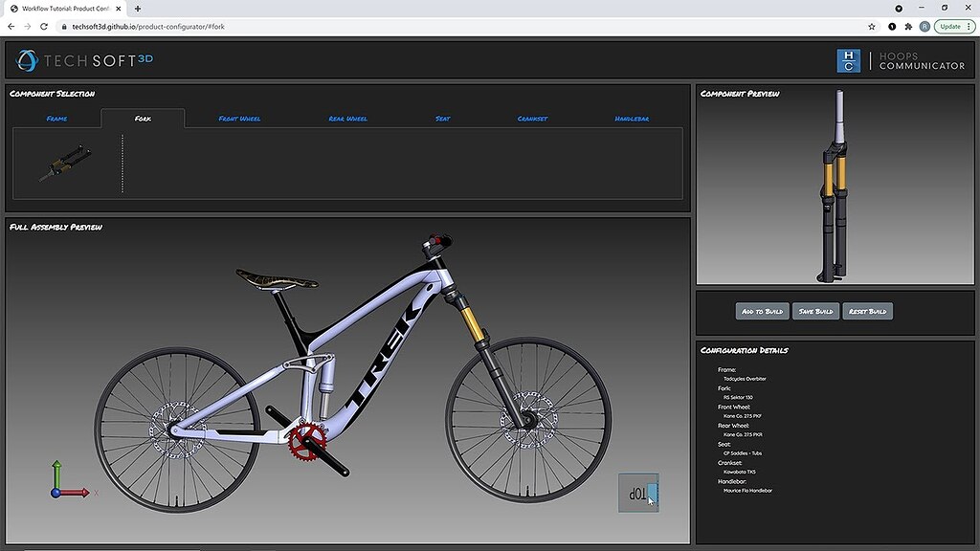Click the HOOPS Communicator HC icon
The image size is (980, 551).
click(847, 60)
